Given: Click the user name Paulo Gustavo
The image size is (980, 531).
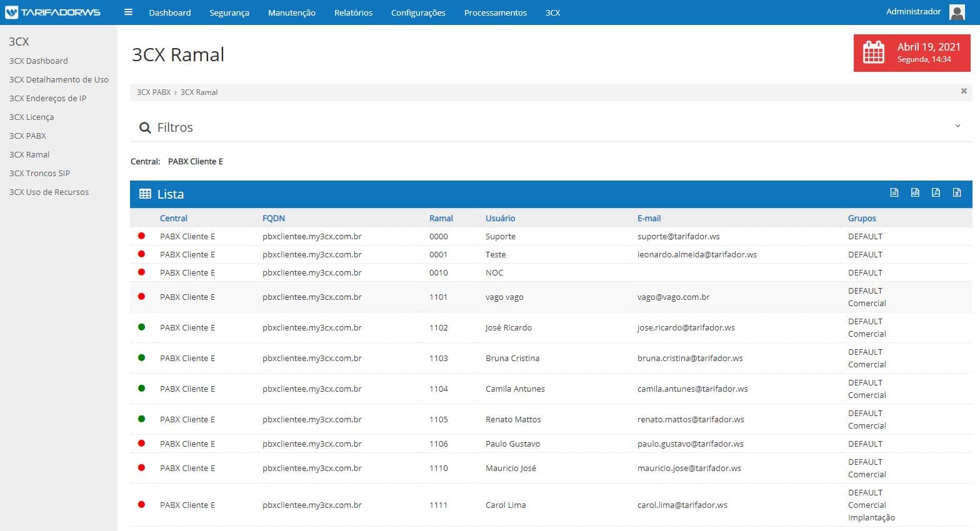Looking at the screenshot, I should tap(512, 444).
